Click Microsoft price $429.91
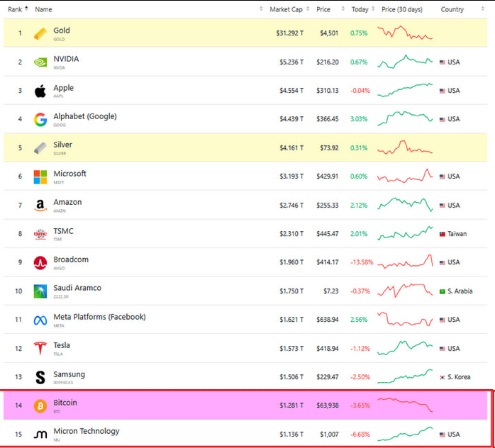Viewport: 495px width, 448px height. pos(328,177)
